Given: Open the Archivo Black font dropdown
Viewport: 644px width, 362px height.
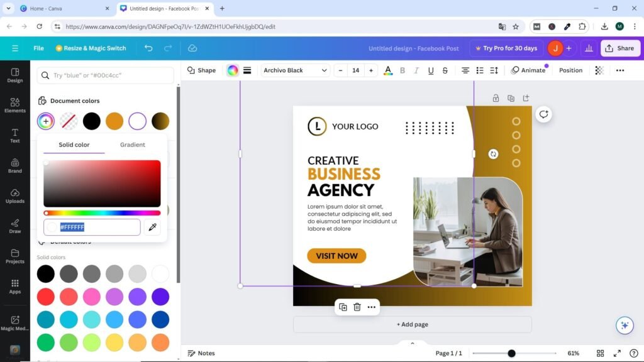Looking at the screenshot, I should click(295, 70).
